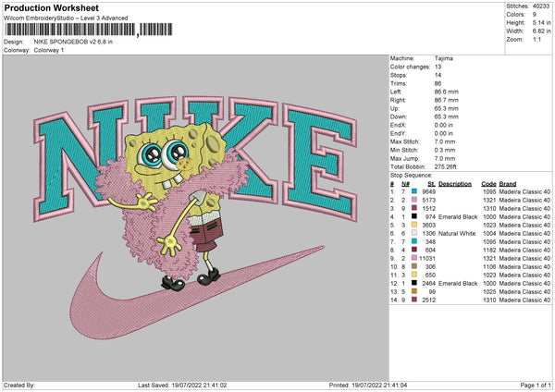555x392 pixels.
Task: Click the black swatch beside stitch count 2464
Action: pos(414,283)
